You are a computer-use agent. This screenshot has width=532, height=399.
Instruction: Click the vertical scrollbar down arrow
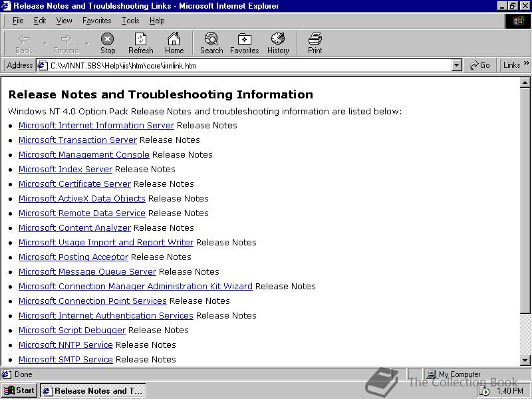525,360
